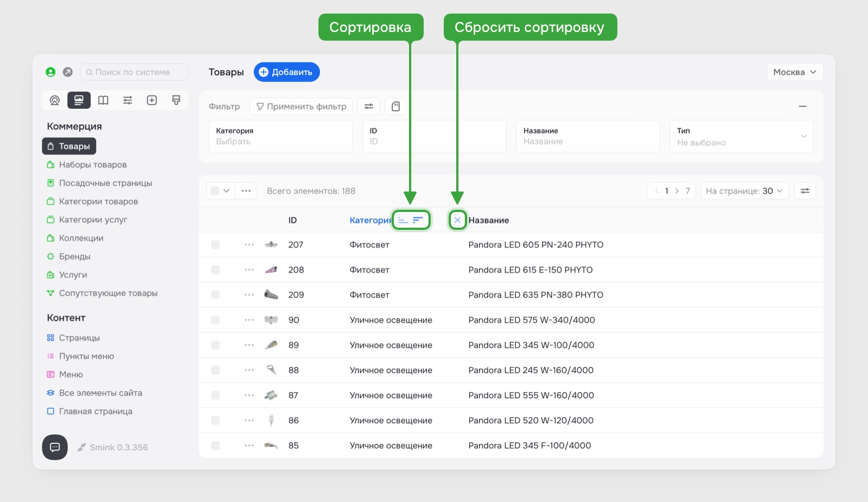Open the support chat bubble icon
The image size is (868, 502).
click(55, 447)
